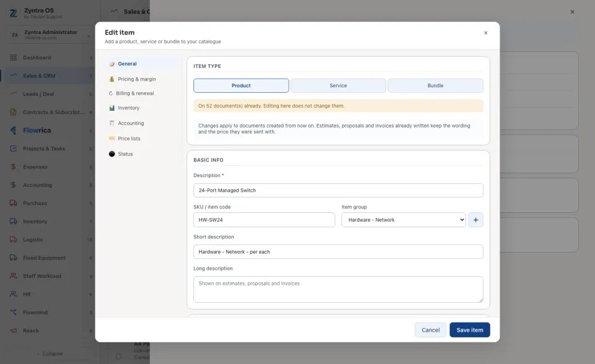Viewport: 595px width, 364px height.
Task: Click the Flowmind icon in sidebar
Action: 13,313
